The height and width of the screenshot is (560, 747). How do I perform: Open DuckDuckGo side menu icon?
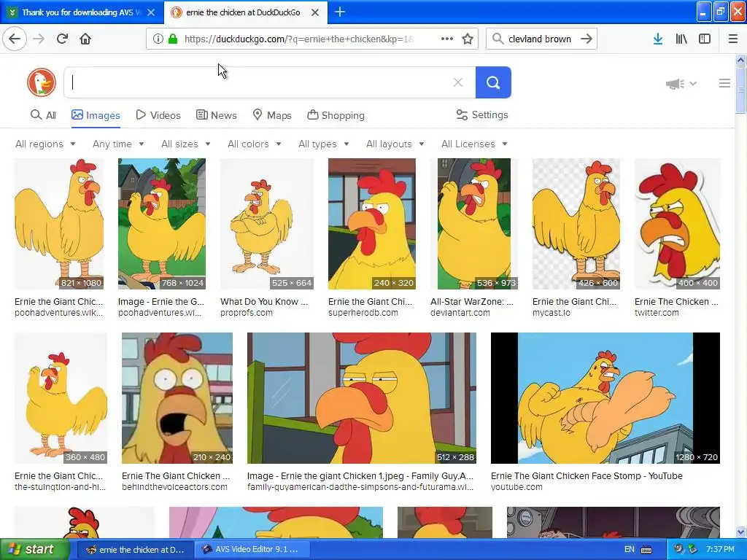[724, 83]
